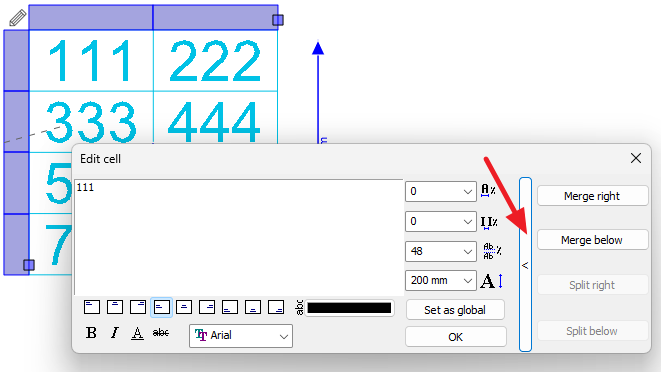661x372 pixels.
Task: Select middle-center text alignment icon
Action: pos(184,307)
